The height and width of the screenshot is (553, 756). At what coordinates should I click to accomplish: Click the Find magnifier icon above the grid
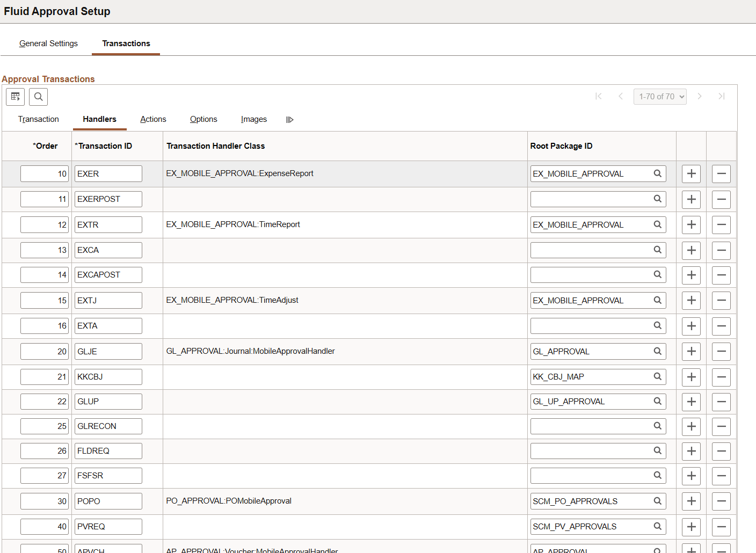[38, 97]
